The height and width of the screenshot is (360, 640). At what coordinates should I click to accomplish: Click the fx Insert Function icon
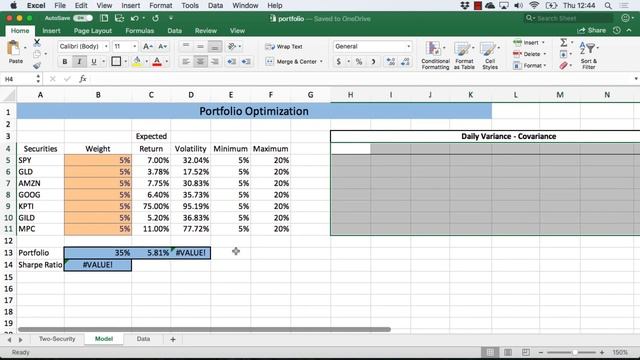(83, 79)
